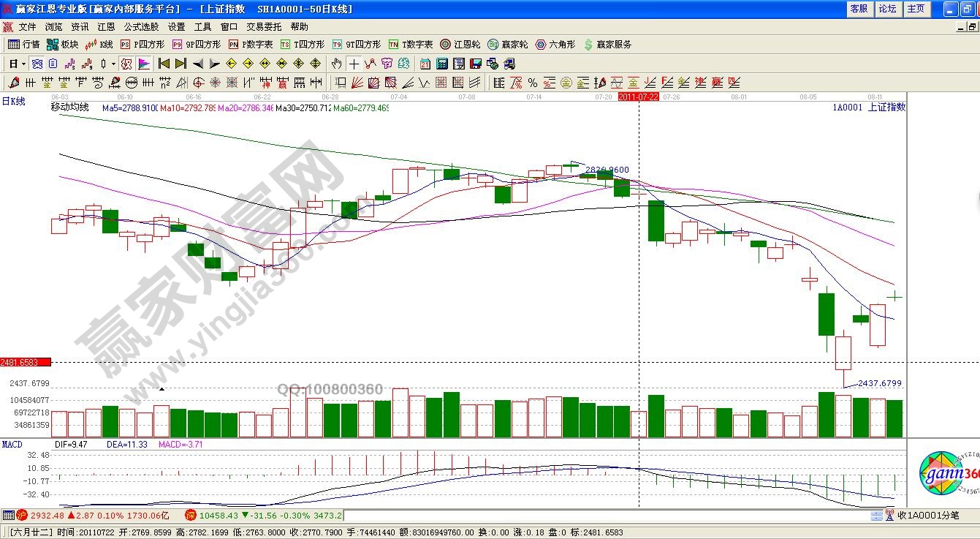The image size is (980, 539).
Task: Open the 交易委托 menu
Action: [263, 27]
